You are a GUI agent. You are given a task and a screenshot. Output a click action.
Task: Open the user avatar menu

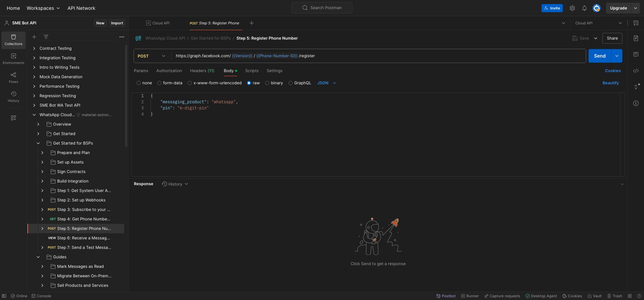tap(597, 8)
